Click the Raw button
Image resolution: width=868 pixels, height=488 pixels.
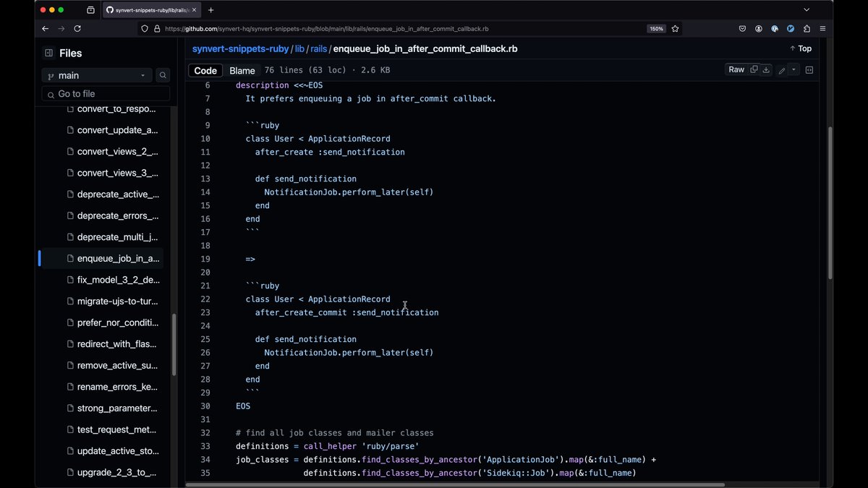[736, 69]
